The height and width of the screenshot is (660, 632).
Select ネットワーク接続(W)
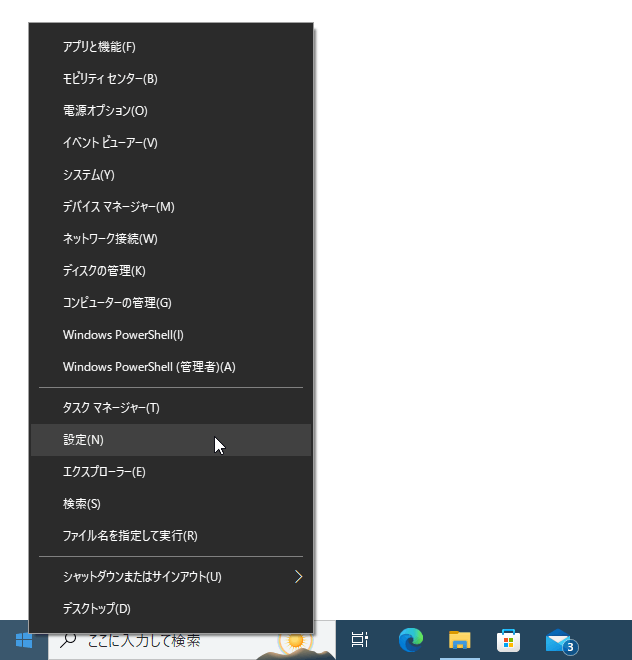(171, 238)
